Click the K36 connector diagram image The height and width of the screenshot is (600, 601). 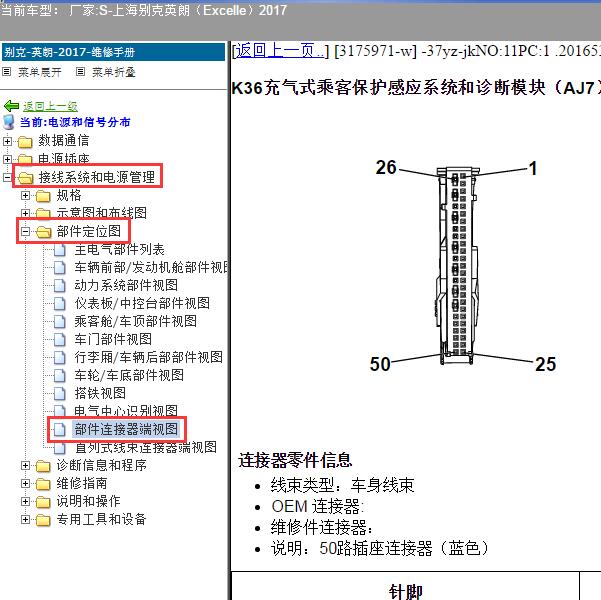click(x=462, y=265)
